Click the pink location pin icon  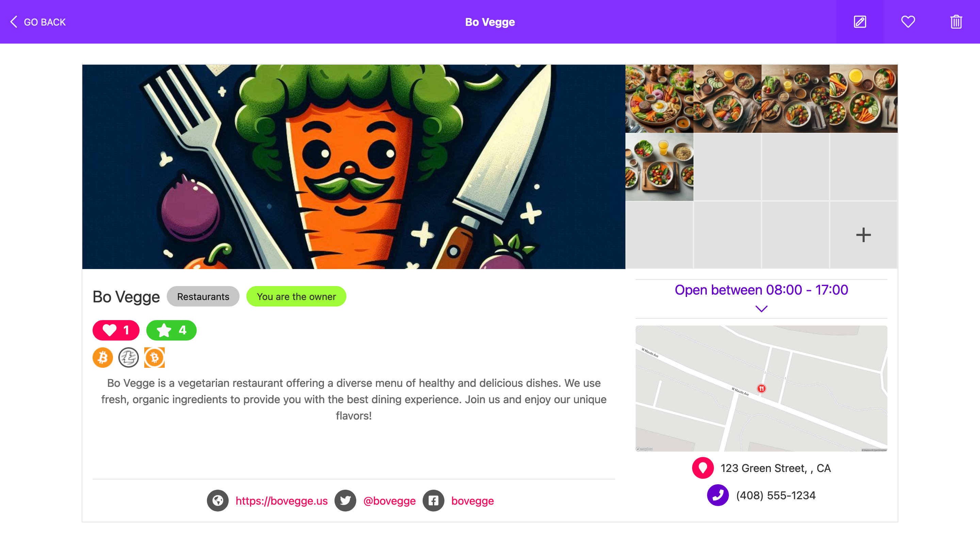[x=703, y=468]
